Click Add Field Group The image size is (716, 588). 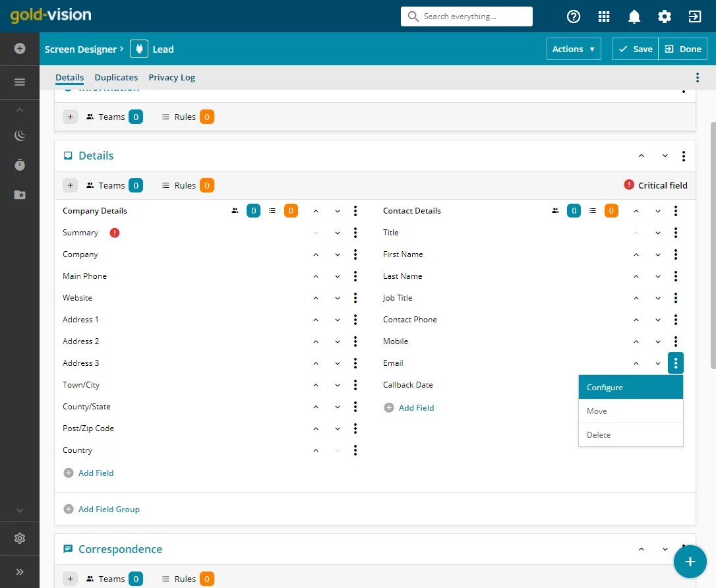(102, 509)
